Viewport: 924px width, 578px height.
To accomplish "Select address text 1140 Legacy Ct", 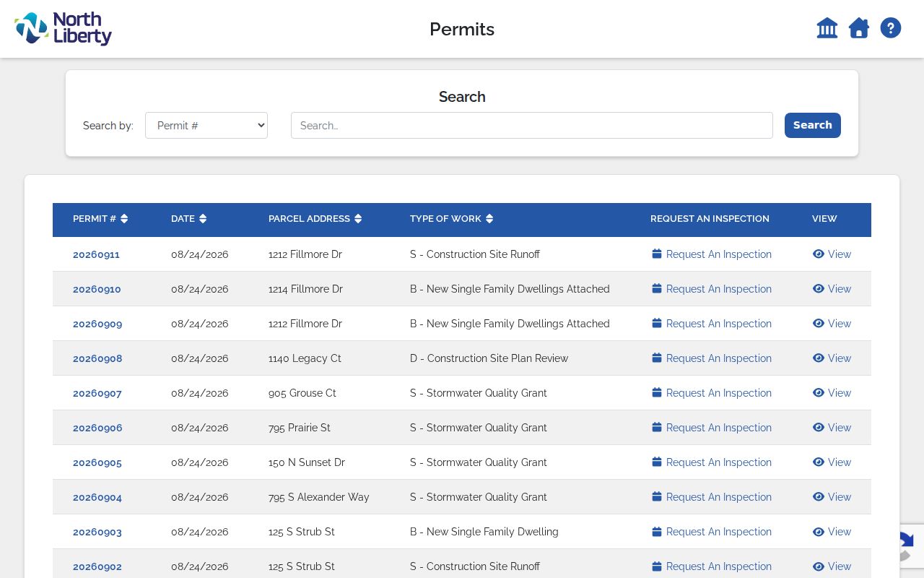I will coord(305,358).
